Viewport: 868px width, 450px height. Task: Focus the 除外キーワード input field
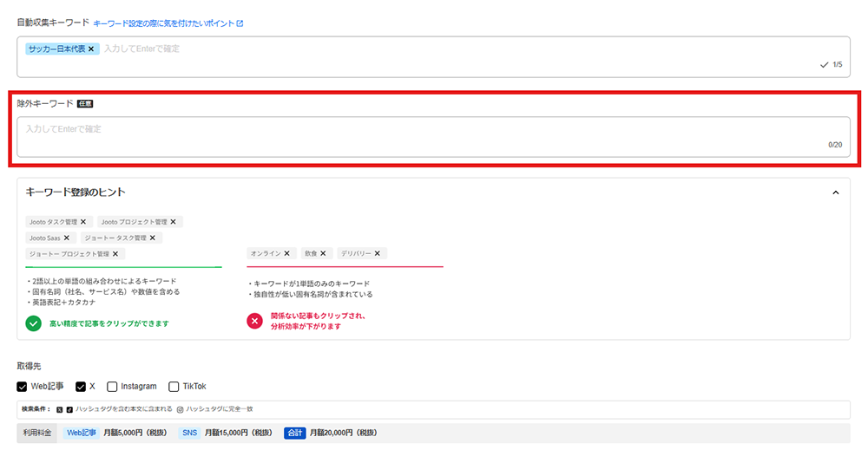[x=433, y=137]
